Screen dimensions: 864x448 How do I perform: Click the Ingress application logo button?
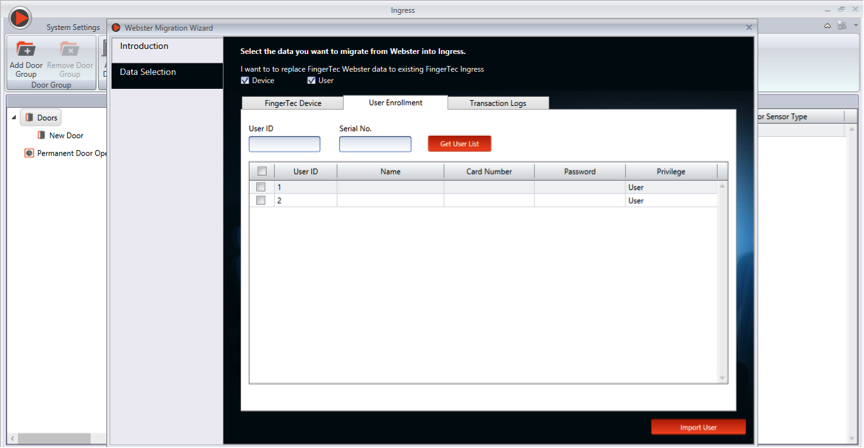20,18
